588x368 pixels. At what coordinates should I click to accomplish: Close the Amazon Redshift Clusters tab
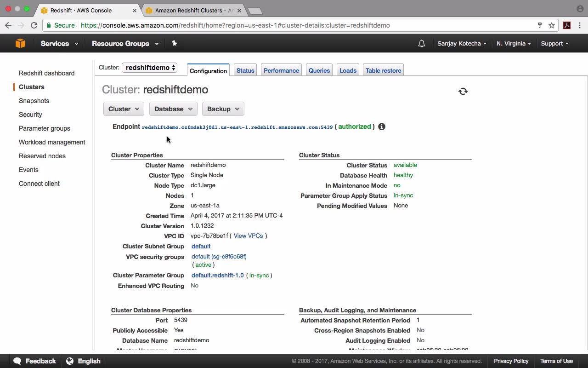239,10
